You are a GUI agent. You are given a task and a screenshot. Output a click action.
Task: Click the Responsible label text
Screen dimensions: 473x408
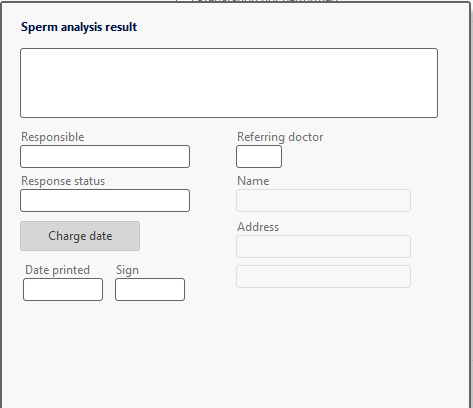tap(53, 137)
